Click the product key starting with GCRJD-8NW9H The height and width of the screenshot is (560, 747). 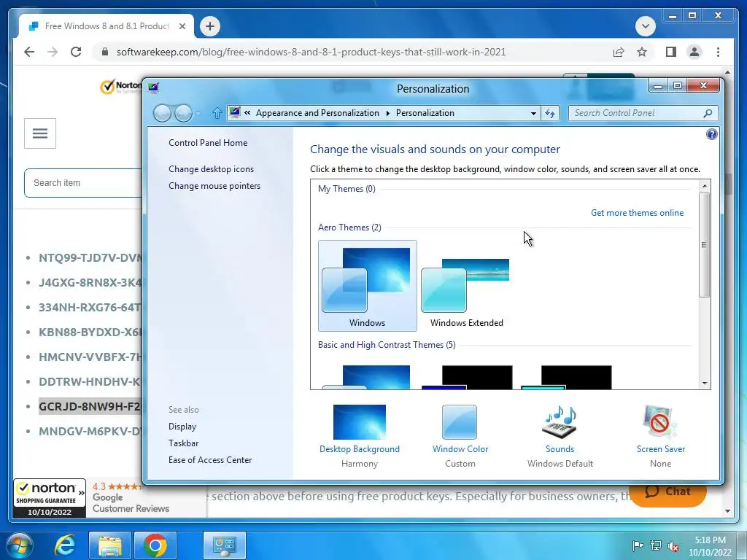(x=90, y=406)
